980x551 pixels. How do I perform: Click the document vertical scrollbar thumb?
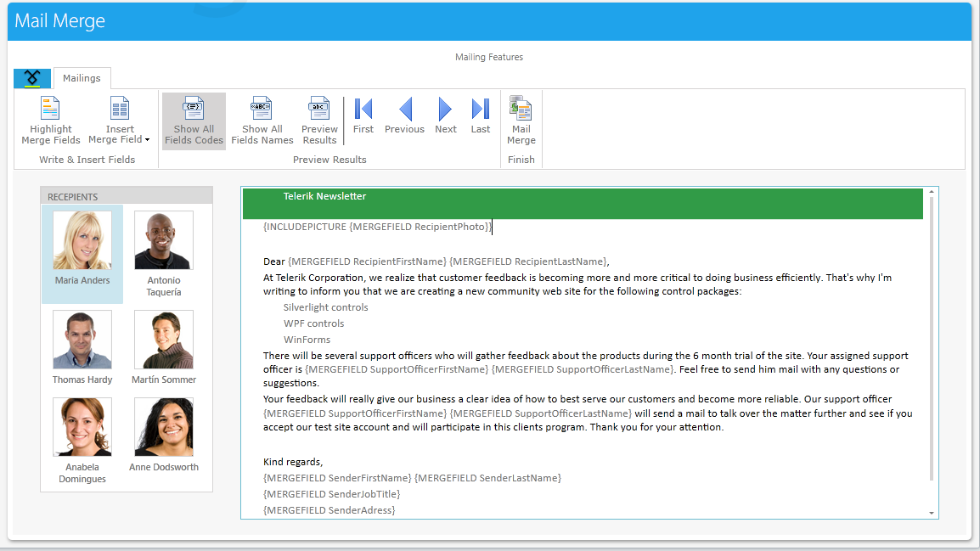pyautogui.click(x=932, y=339)
